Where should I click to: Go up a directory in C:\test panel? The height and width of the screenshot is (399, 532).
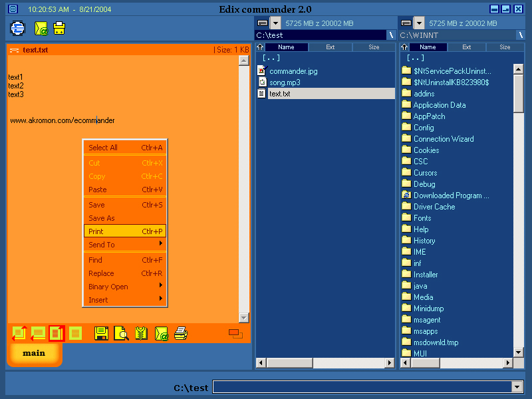point(260,47)
